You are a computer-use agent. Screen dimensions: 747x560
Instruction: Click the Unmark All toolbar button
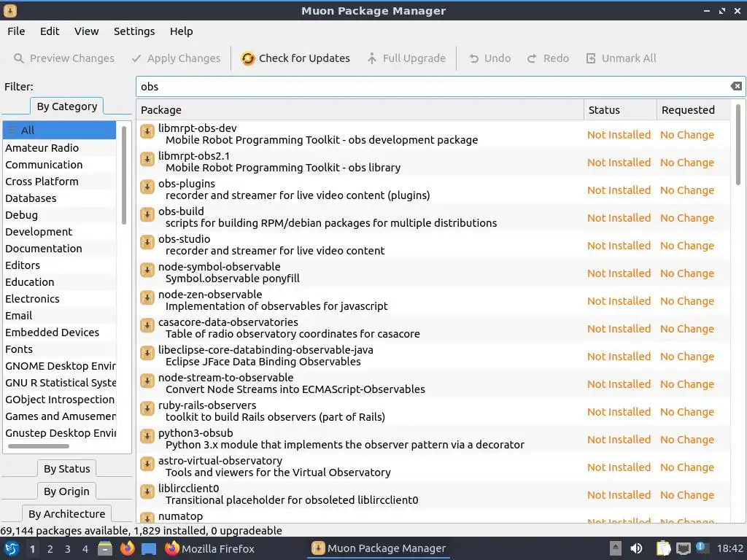click(x=622, y=58)
